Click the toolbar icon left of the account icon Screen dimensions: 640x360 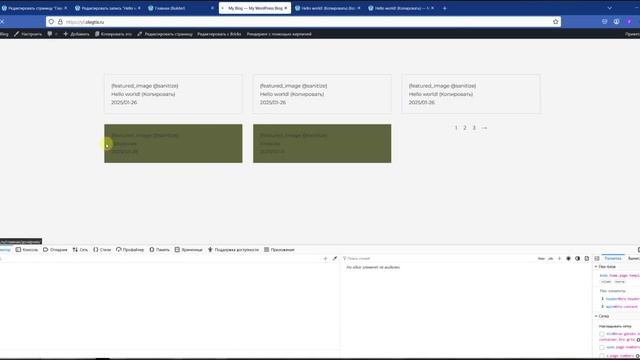[x=604, y=22]
